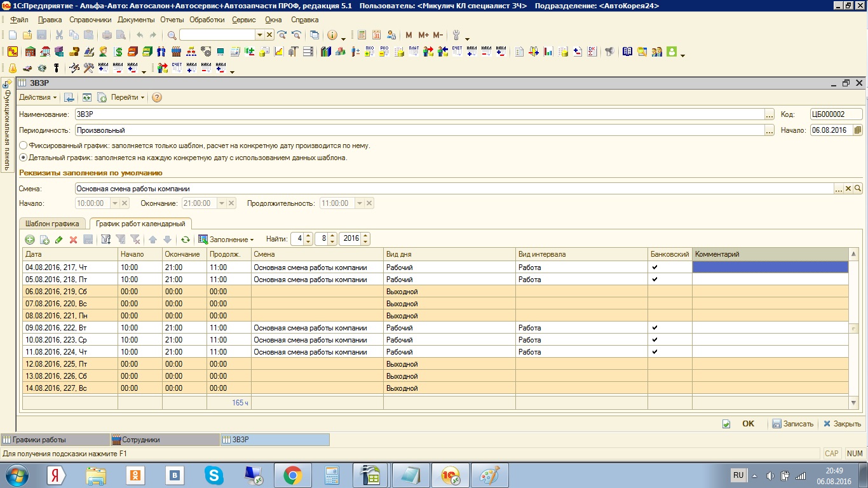Open the Действия dropdown menu
868x488 pixels.
tap(37, 97)
